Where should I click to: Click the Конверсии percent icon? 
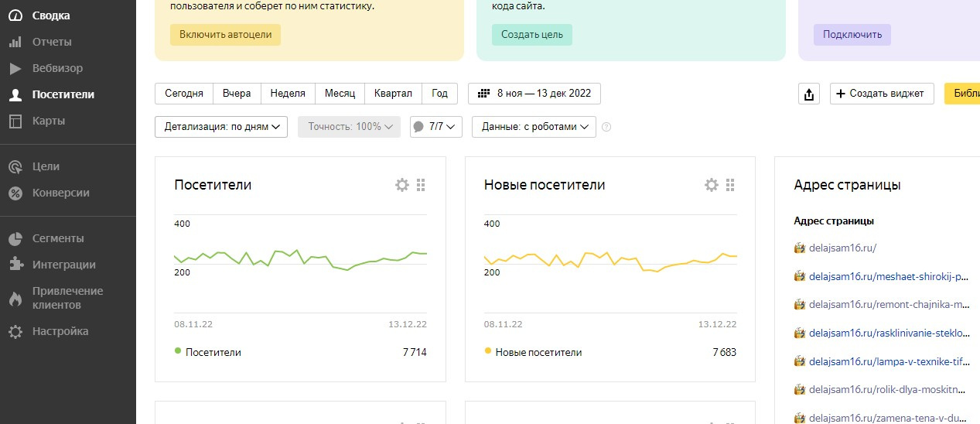point(15,193)
